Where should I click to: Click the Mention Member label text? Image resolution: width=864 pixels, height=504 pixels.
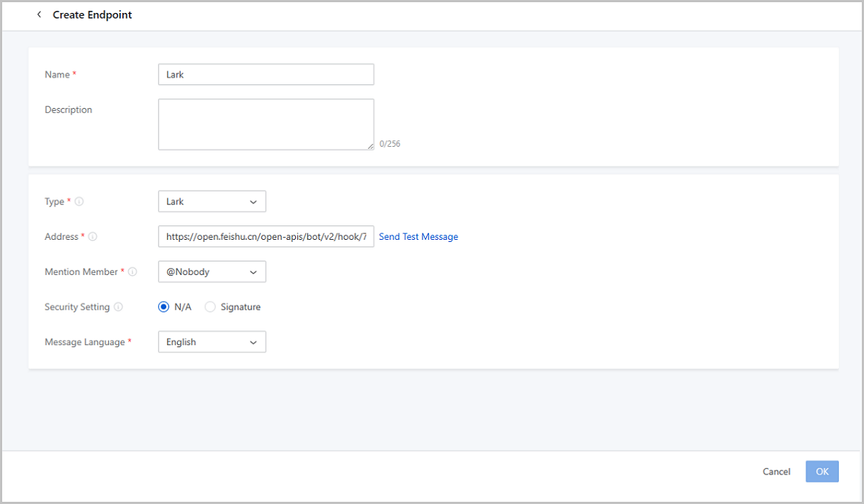pyautogui.click(x=81, y=271)
